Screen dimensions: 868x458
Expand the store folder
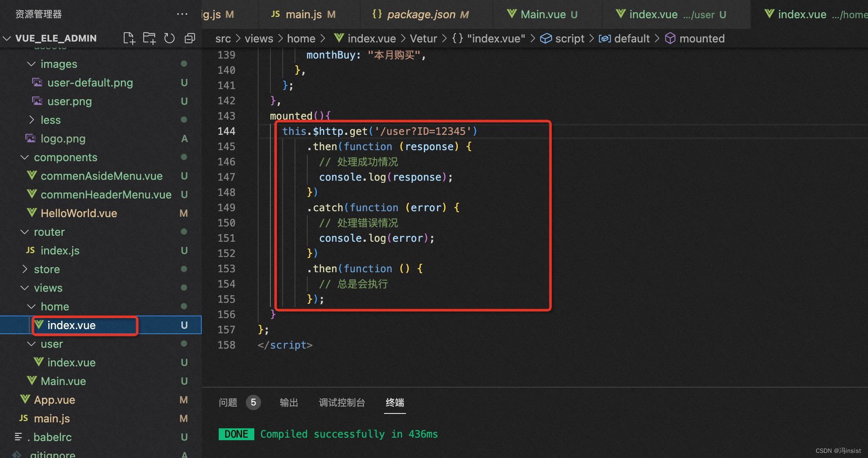pos(25,269)
